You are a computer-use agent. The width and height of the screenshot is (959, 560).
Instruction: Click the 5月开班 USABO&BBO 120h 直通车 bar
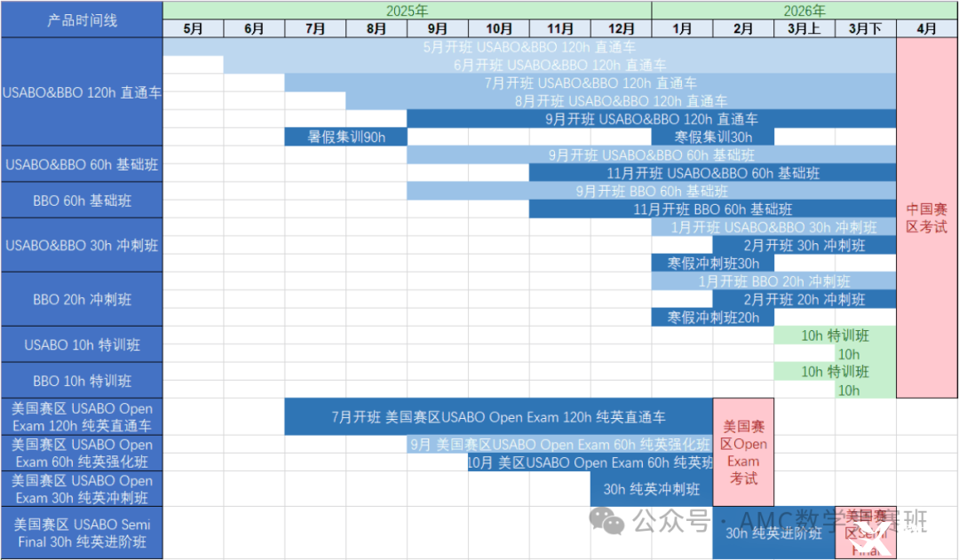(x=529, y=46)
